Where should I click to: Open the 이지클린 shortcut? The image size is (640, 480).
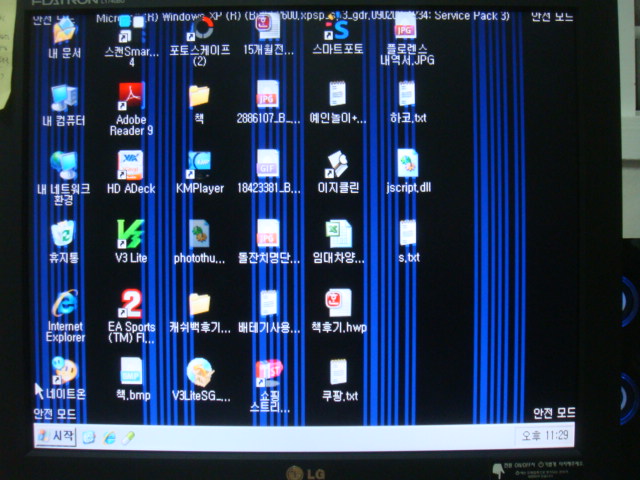[x=338, y=166]
